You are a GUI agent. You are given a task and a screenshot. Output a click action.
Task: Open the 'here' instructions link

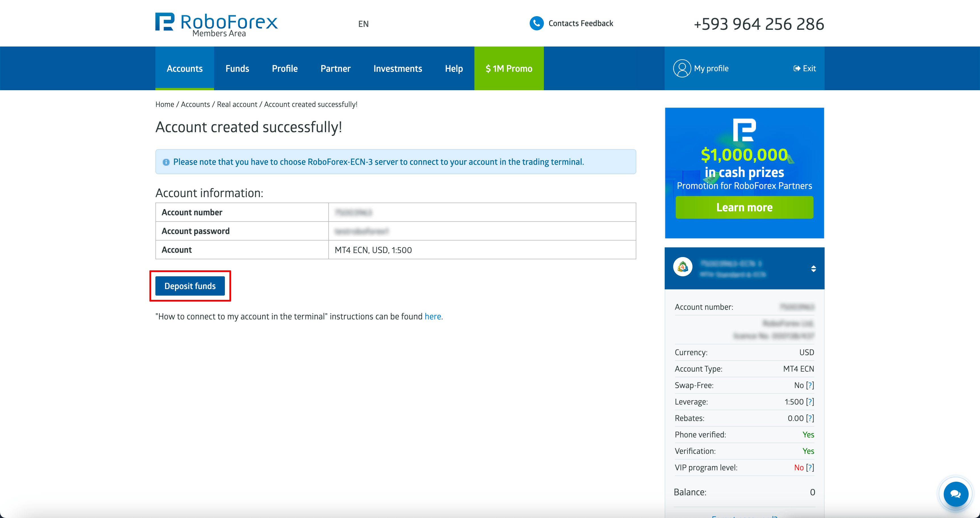[x=432, y=317]
